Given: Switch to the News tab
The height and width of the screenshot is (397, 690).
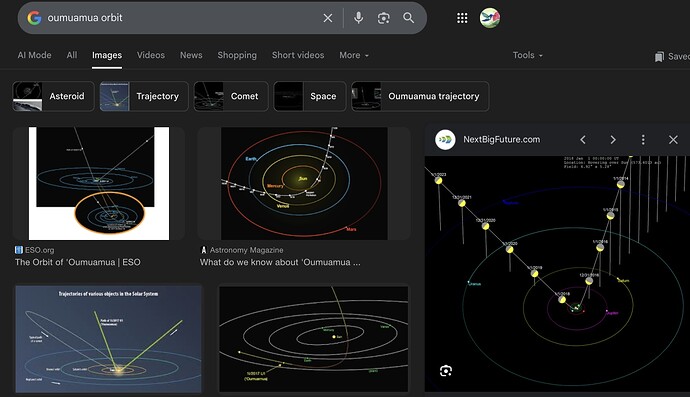Looking at the screenshot, I should tap(191, 55).
